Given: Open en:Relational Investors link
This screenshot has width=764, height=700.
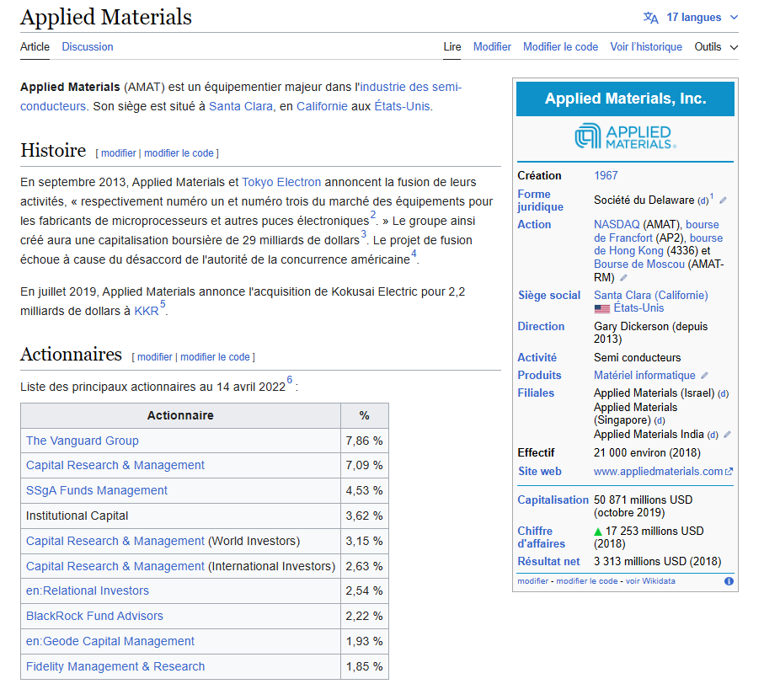Looking at the screenshot, I should [x=88, y=590].
